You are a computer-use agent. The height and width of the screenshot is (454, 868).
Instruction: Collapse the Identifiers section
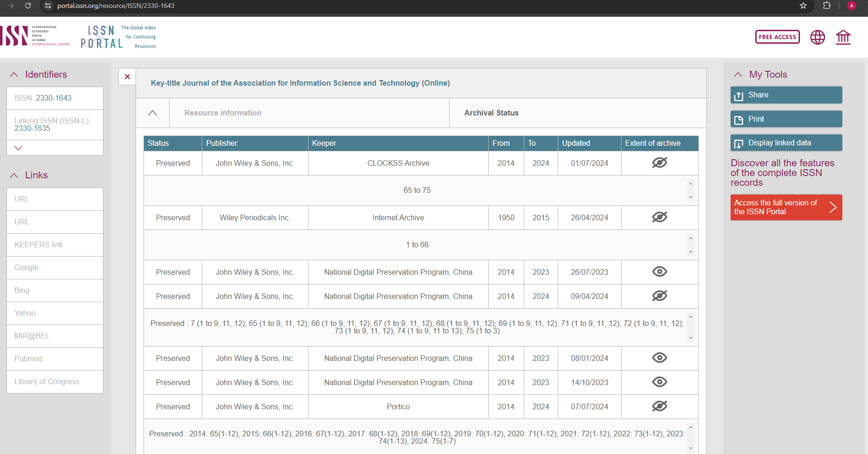pyautogui.click(x=14, y=74)
